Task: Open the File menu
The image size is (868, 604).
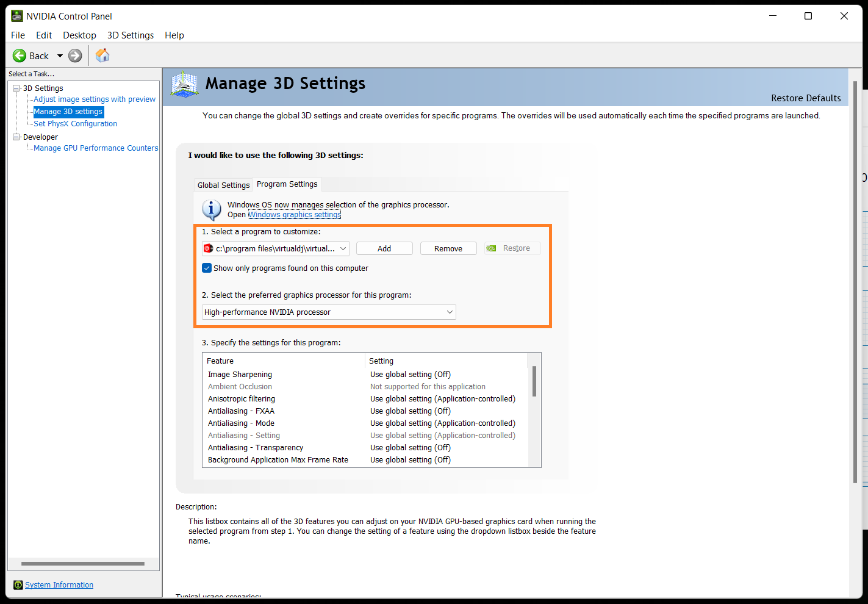Action: click(x=18, y=35)
